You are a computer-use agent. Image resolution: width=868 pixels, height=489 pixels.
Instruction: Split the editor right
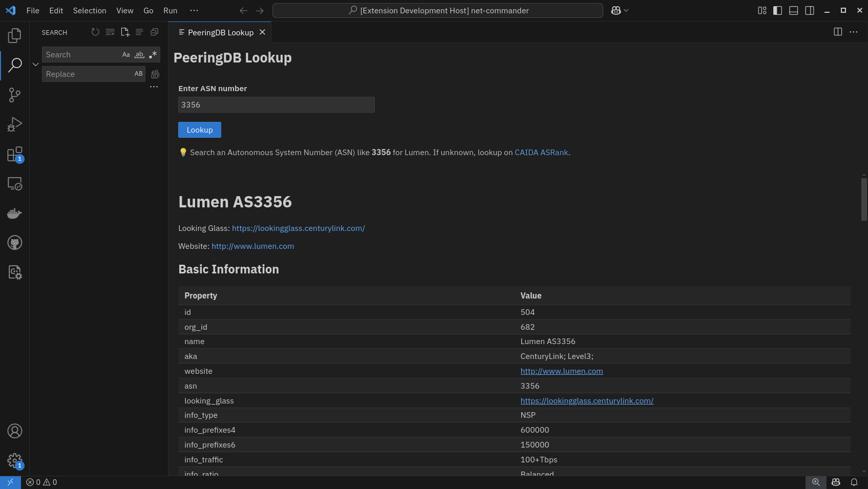[x=838, y=32]
